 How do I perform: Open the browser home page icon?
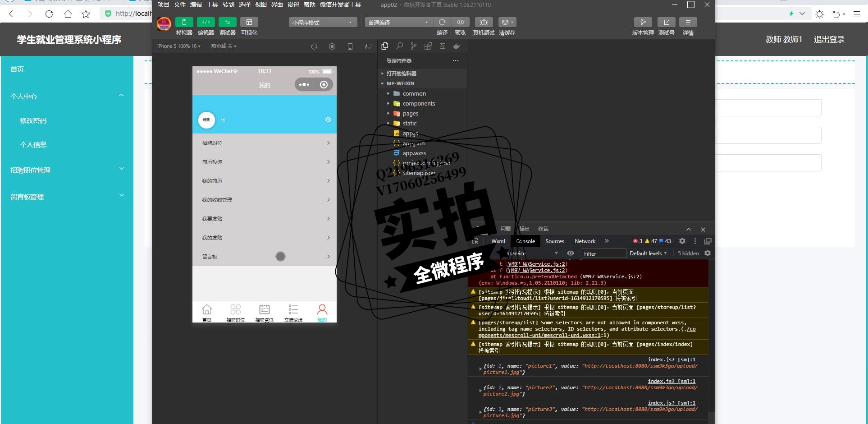tap(68, 14)
